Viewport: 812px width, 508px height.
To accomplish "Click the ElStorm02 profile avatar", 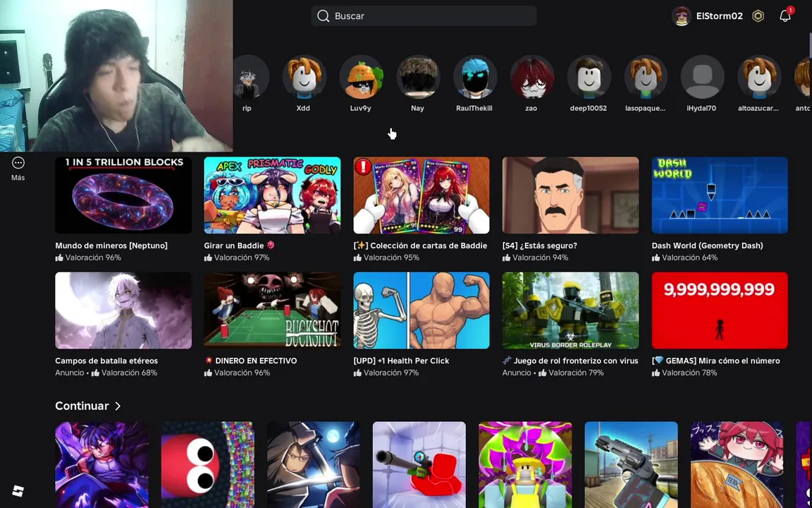I will click(x=682, y=16).
